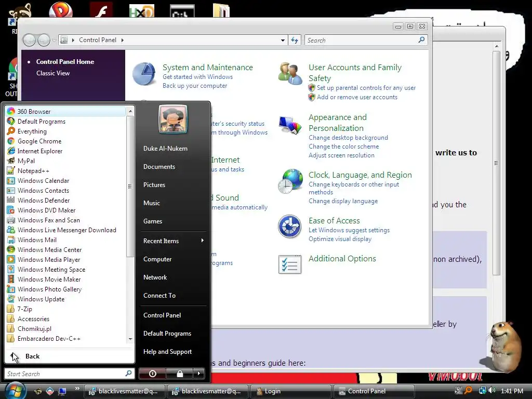Click the Default Programs icon in the programs list
The height and width of the screenshot is (399, 532).
point(11,122)
